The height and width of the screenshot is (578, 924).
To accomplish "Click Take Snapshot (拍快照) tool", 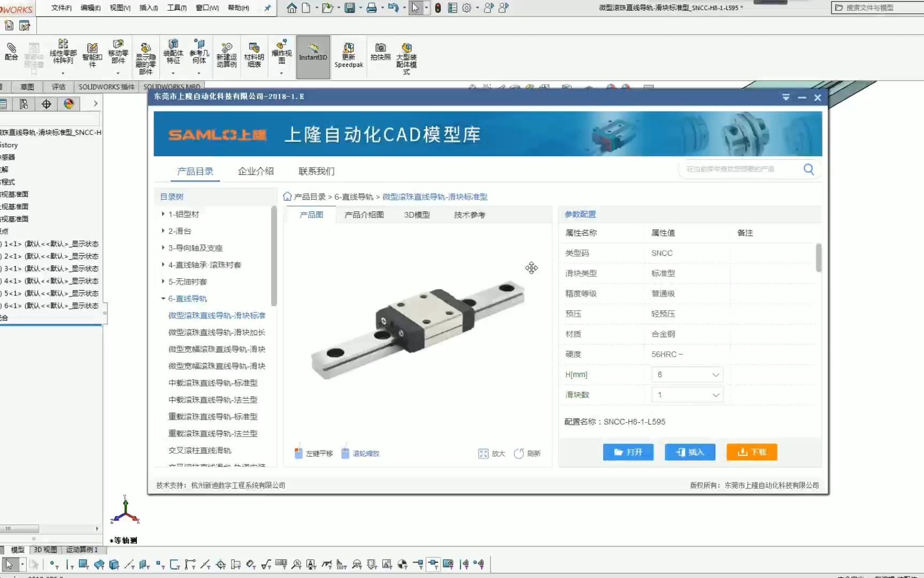I will tap(380, 52).
